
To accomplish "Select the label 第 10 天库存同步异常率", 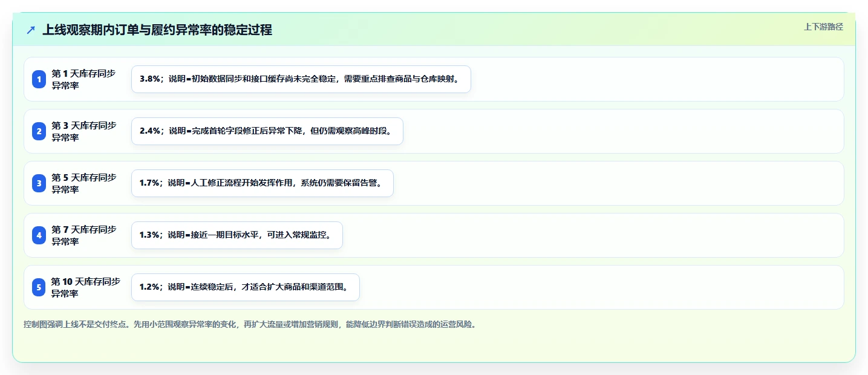I will pos(85,287).
